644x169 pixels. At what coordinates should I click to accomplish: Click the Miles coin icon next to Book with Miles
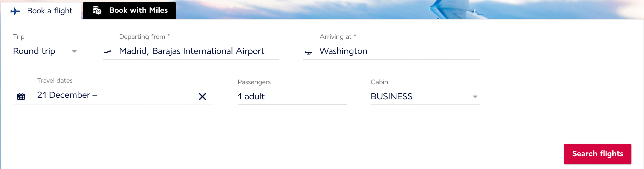tap(97, 11)
